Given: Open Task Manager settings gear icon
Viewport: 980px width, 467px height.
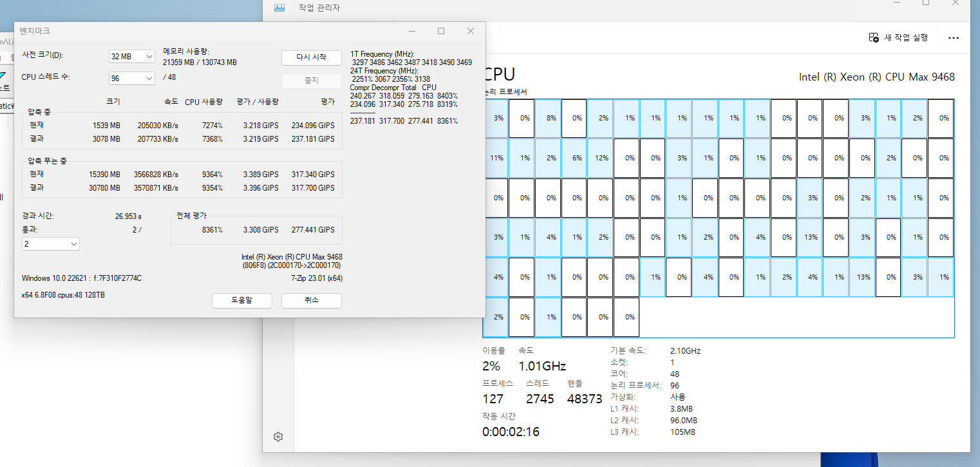Looking at the screenshot, I should pos(278,437).
